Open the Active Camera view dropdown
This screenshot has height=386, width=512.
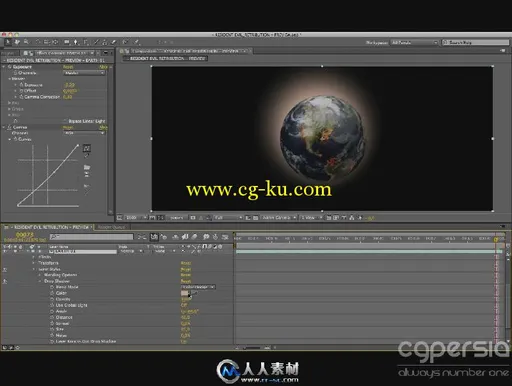pos(279,218)
